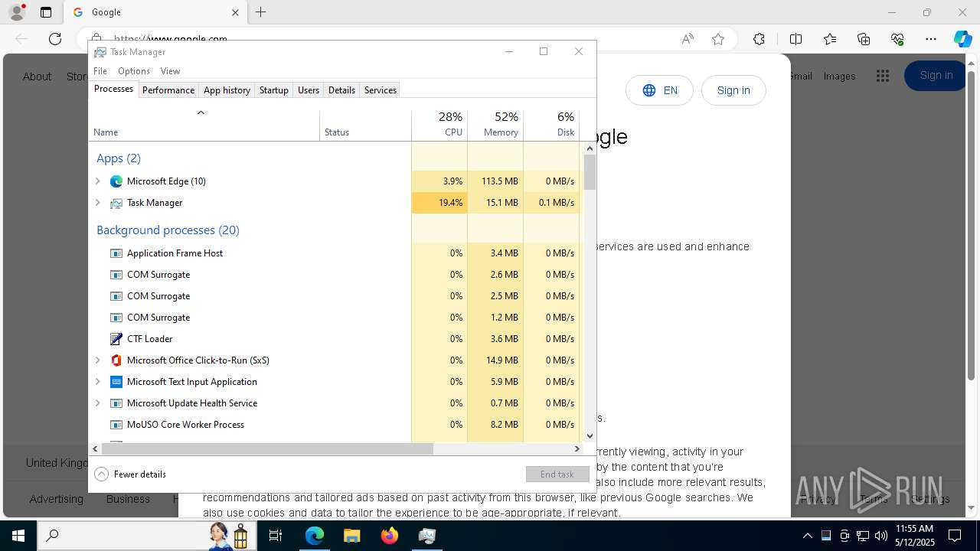Screen dimensions: 980x551
Task: Expand Microsoft Update Health Service group
Action: click(x=97, y=403)
